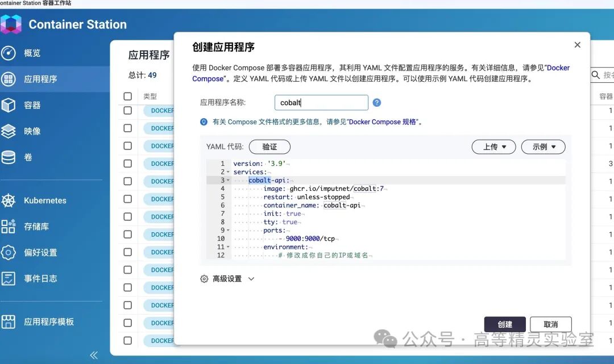This screenshot has height=364, width=614.
Task: Check the first DOCKER row checkbox
Action: click(128, 111)
